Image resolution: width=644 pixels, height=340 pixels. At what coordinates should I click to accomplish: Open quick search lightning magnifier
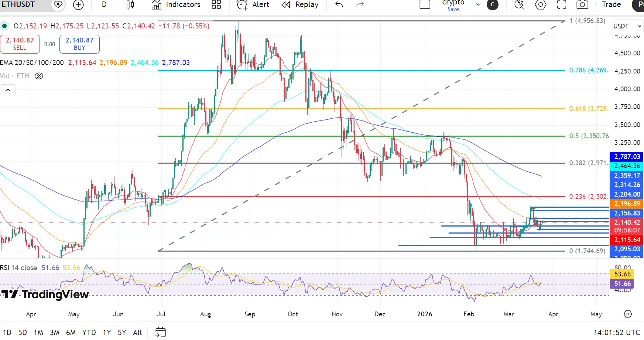pyautogui.click(x=520, y=4)
